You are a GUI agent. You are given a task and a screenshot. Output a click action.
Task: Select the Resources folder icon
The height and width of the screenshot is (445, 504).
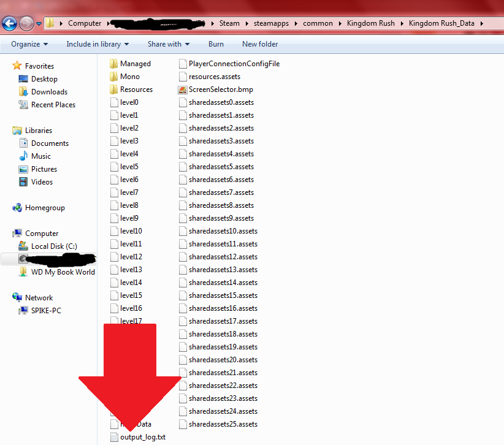point(113,89)
